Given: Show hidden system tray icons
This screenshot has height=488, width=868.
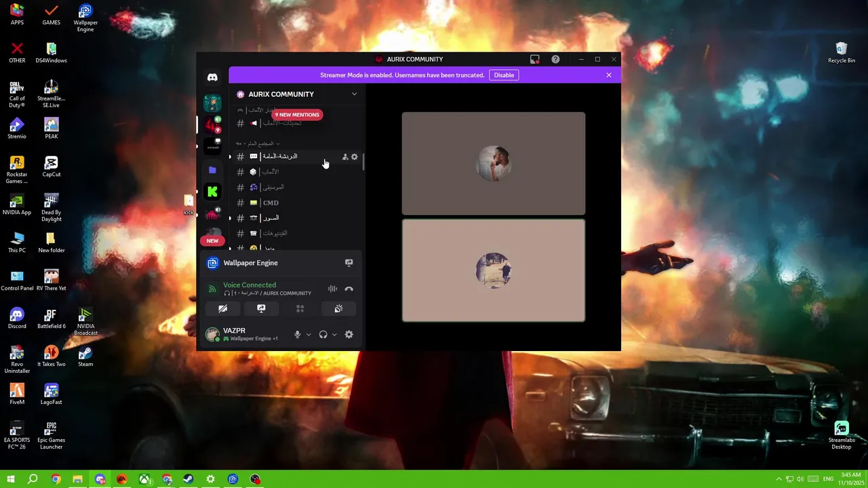Looking at the screenshot, I should (778, 479).
